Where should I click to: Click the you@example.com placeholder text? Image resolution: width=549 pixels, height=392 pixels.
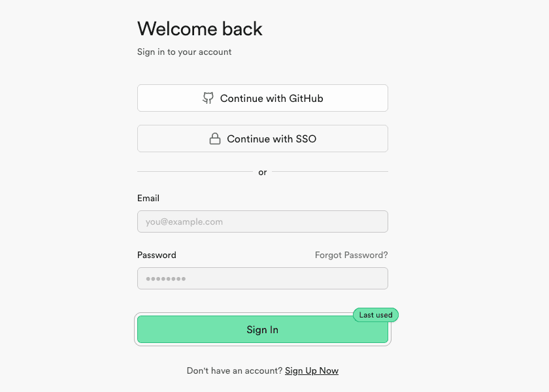pos(184,221)
